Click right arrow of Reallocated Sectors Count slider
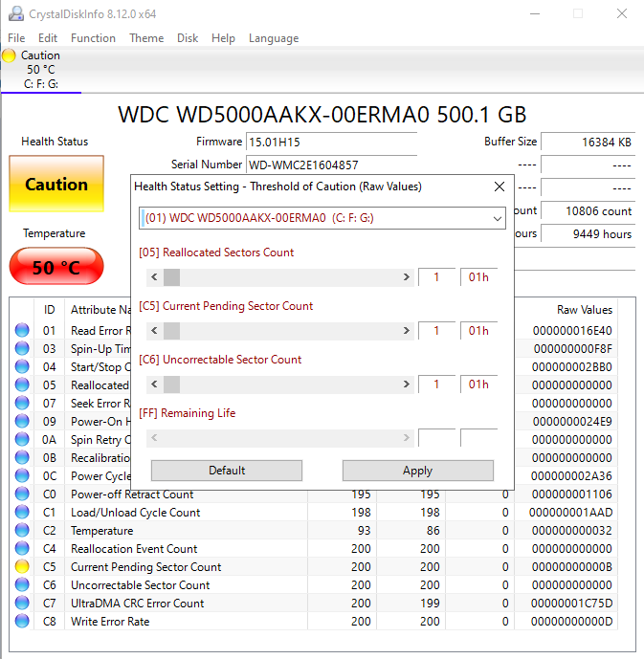 (406, 277)
